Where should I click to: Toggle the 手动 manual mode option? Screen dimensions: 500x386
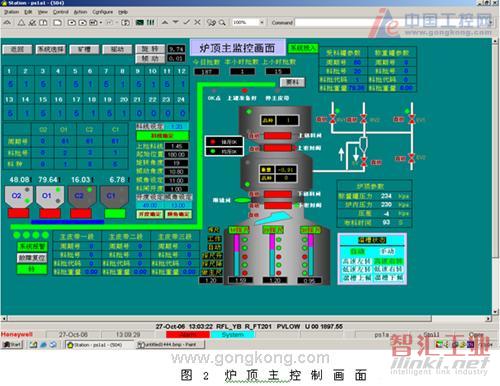pyautogui.click(x=388, y=251)
